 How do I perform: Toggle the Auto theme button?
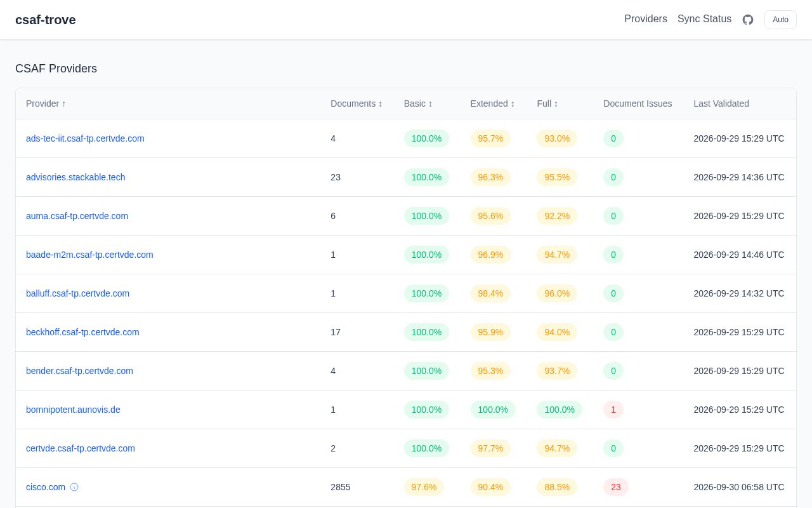point(780,20)
